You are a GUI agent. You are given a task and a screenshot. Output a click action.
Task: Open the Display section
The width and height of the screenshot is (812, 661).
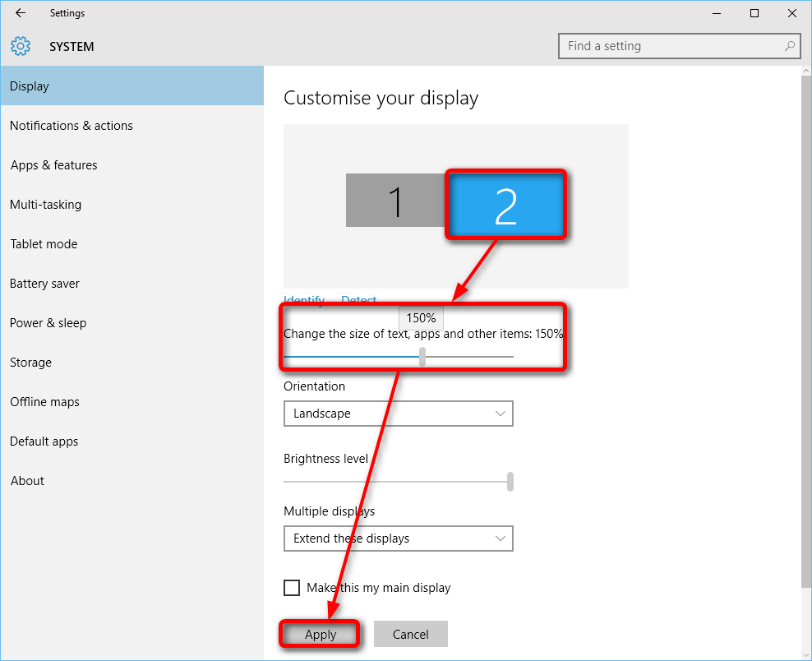pyautogui.click(x=132, y=86)
